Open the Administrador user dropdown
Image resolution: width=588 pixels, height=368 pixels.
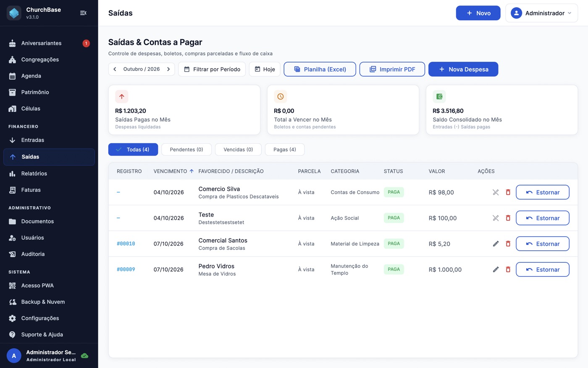(541, 13)
